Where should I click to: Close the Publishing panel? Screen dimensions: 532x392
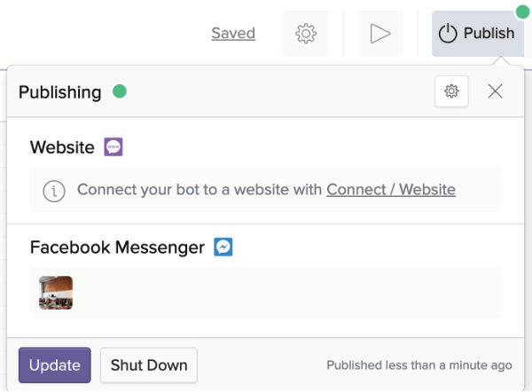pos(495,91)
